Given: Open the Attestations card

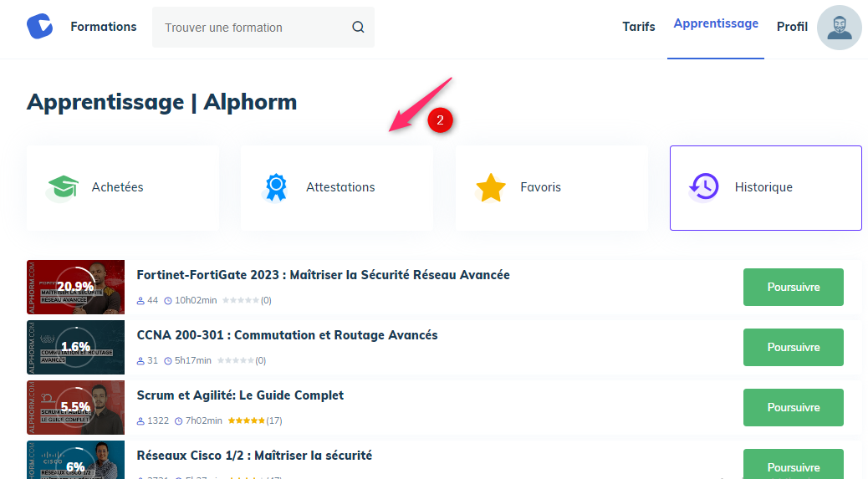Looking at the screenshot, I should click(337, 188).
